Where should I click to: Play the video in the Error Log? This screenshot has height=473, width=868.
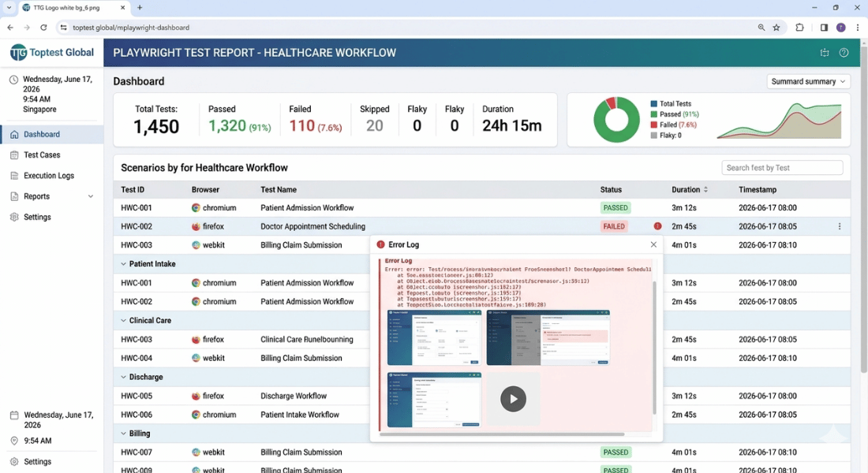coord(513,399)
